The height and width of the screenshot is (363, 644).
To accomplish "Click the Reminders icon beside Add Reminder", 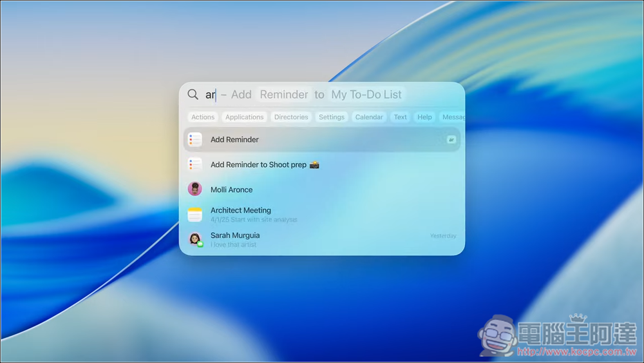I will pyautogui.click(x=195, y=140).
